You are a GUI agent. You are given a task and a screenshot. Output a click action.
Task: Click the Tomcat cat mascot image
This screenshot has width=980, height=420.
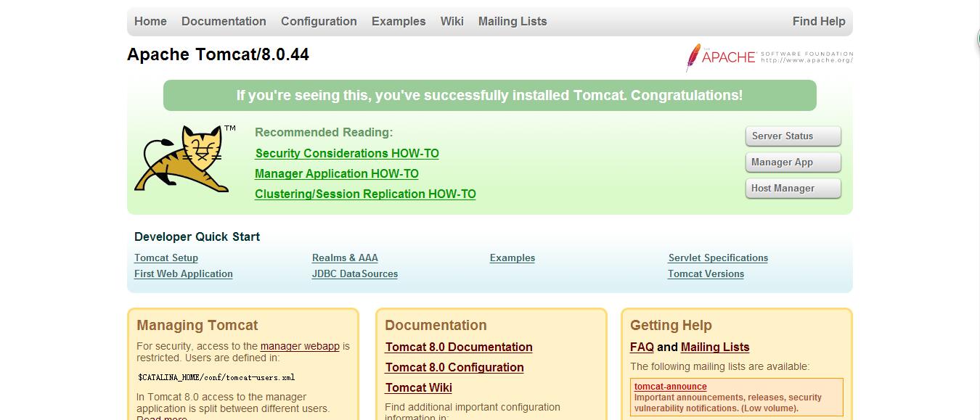pos(185,159)
